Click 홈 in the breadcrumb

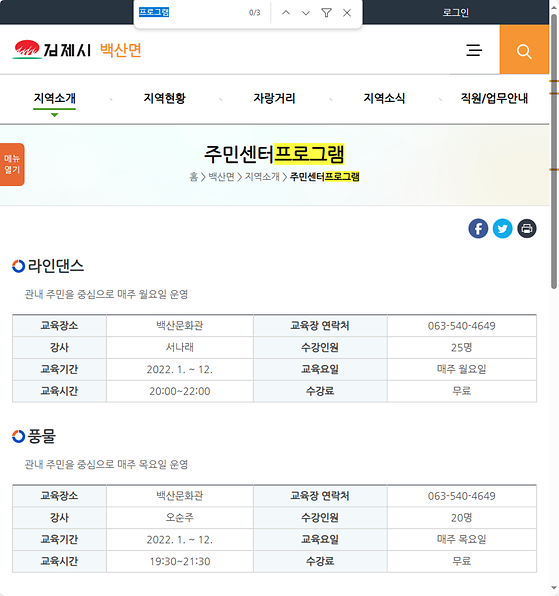tap(193, 177)
